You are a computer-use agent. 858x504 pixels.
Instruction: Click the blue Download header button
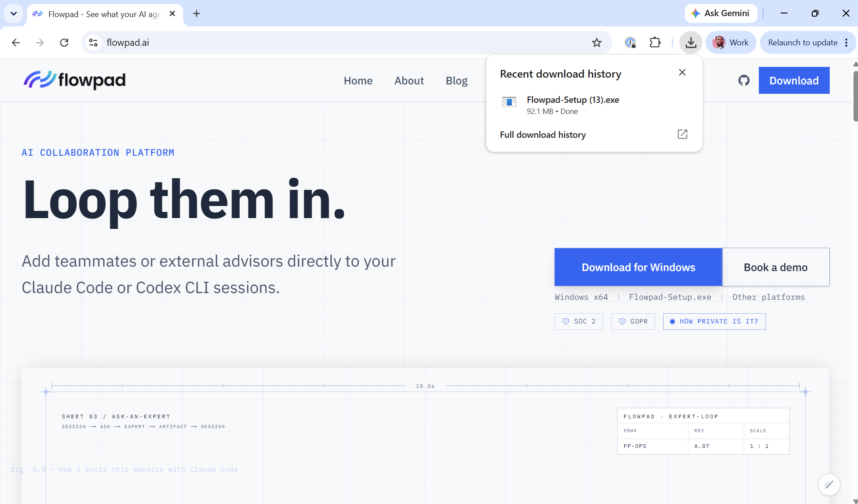coord(794,80)
